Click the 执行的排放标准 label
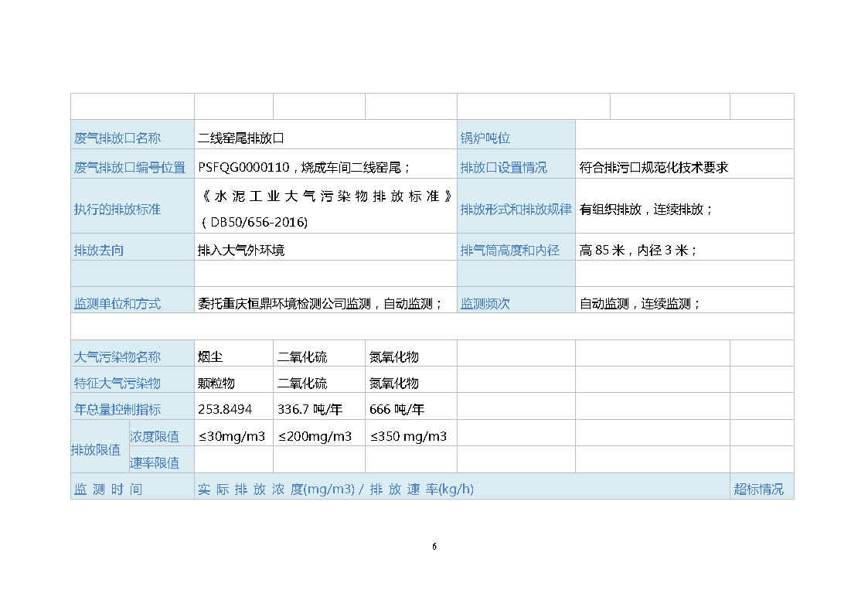 tap(117, 210)
